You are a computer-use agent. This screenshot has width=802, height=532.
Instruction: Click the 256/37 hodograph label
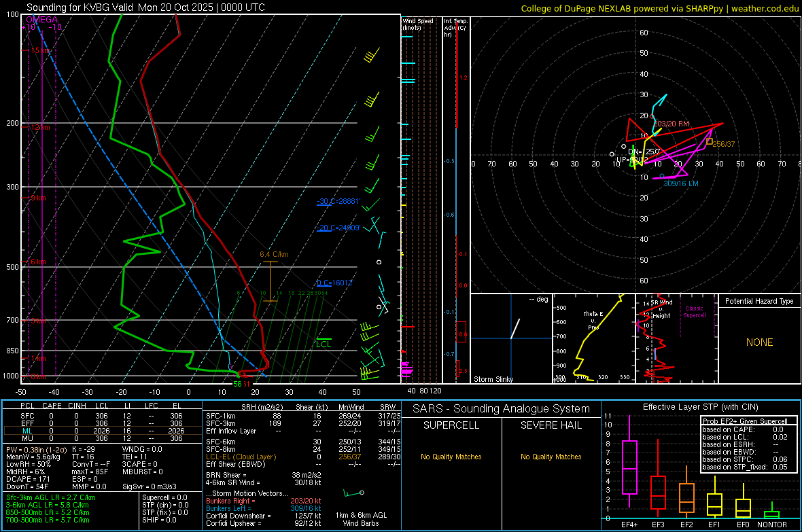tap(723, 144)
